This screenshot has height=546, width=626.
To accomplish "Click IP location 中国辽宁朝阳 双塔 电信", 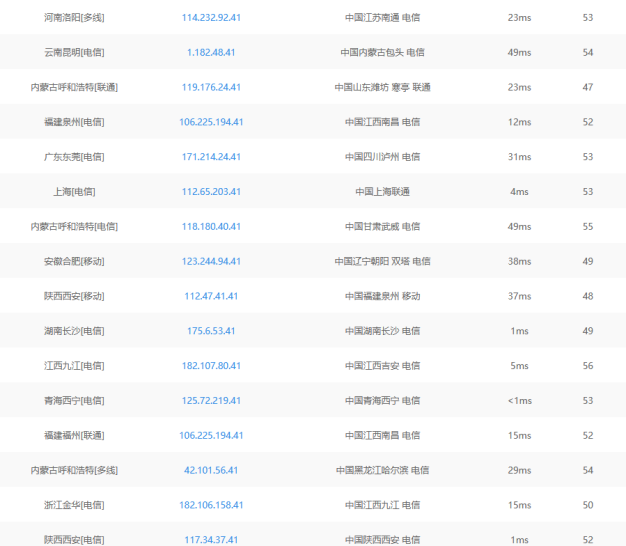I will tap(382, 261).
